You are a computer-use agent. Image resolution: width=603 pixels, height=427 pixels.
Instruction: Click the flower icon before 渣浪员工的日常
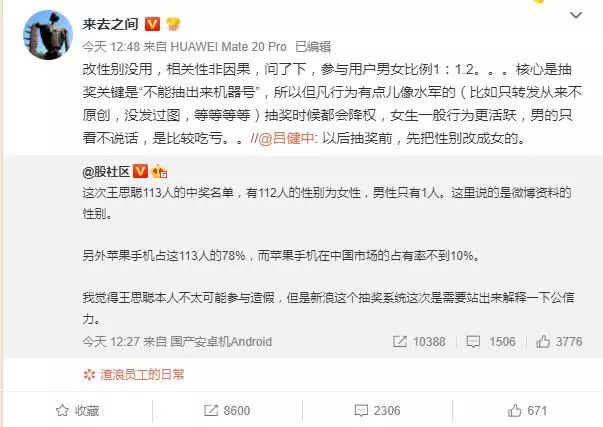89,374
